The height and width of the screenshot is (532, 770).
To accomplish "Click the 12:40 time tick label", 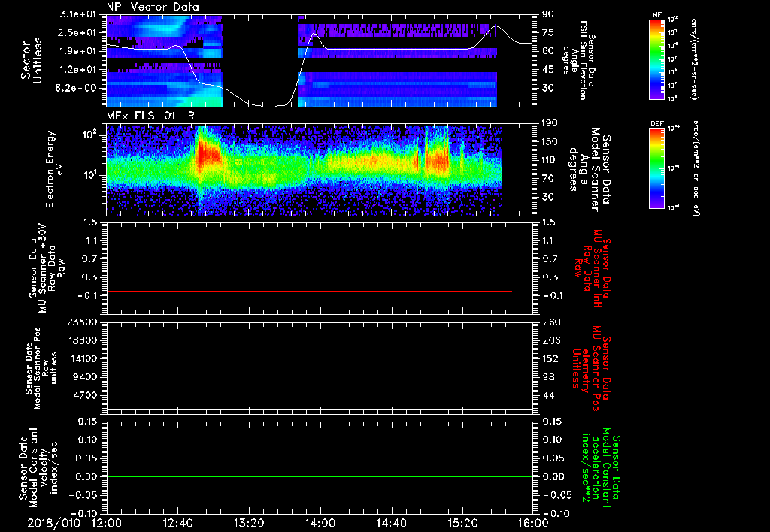I will (x=177, y=523).
